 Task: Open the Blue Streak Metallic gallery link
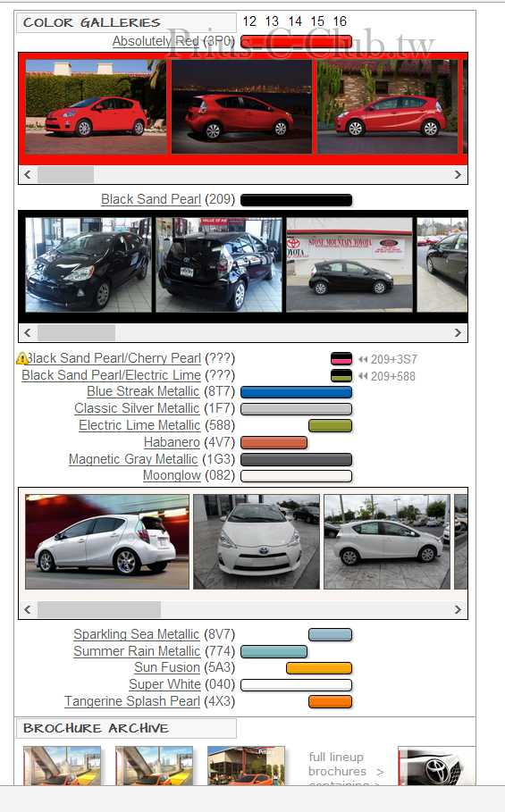coord(143,391)
